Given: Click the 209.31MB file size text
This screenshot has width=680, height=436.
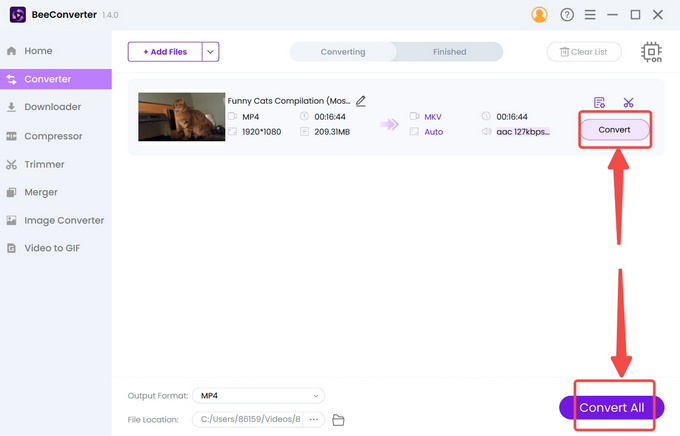Looking at the screenshot, I should [x=332, y=132].
